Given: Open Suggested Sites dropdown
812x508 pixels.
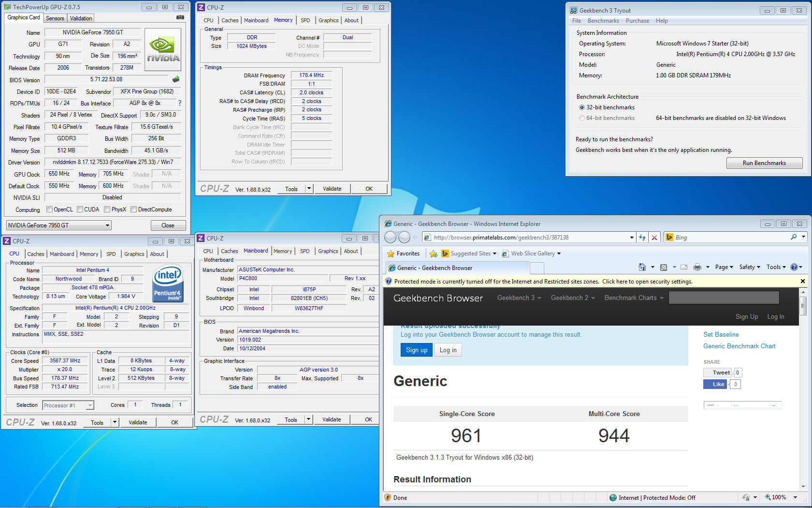Looking at the screenshot, I should click(494, 254).
